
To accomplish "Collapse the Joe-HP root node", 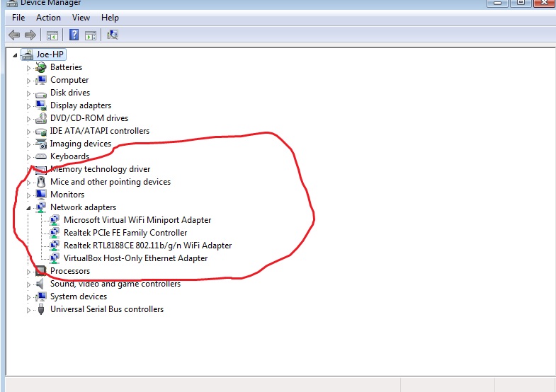I will (15, 55).
